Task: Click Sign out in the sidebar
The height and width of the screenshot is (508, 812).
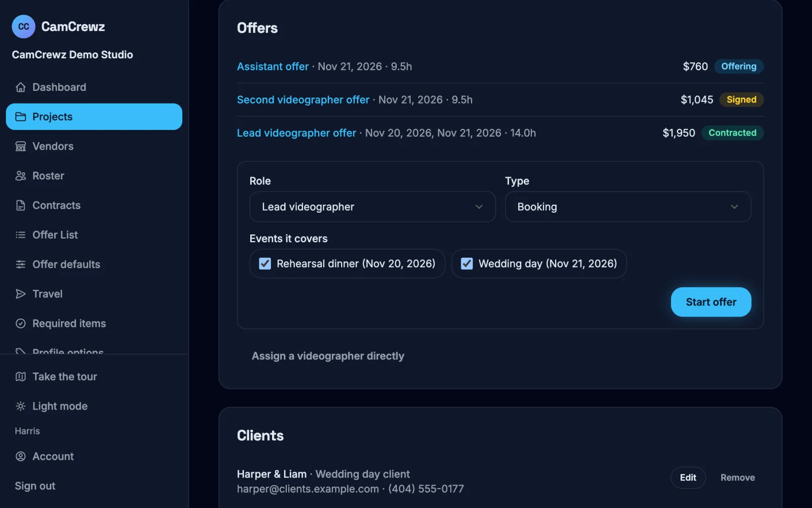Action: click(x=35, y=486)
